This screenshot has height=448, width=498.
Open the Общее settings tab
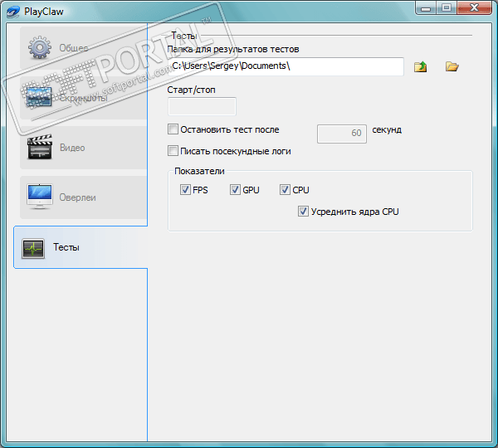coord(84,47)
